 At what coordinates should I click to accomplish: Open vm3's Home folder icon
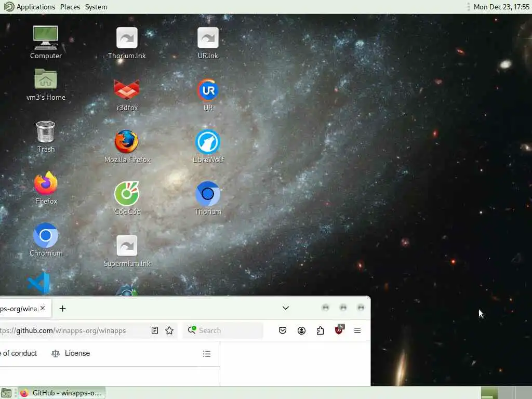pos(46,85)
